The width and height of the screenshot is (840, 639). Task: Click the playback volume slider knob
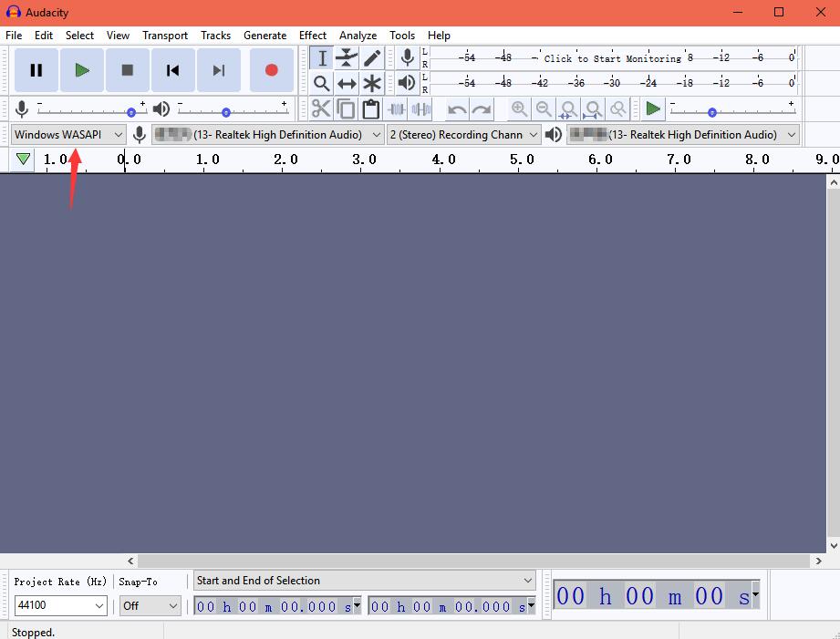coord(226,112)
